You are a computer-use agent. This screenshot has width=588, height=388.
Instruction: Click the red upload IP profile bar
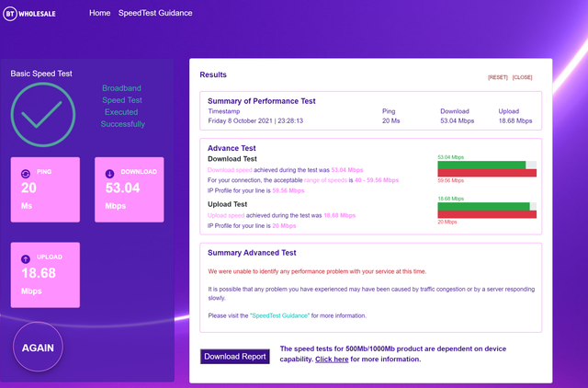[x=487, y=214]
